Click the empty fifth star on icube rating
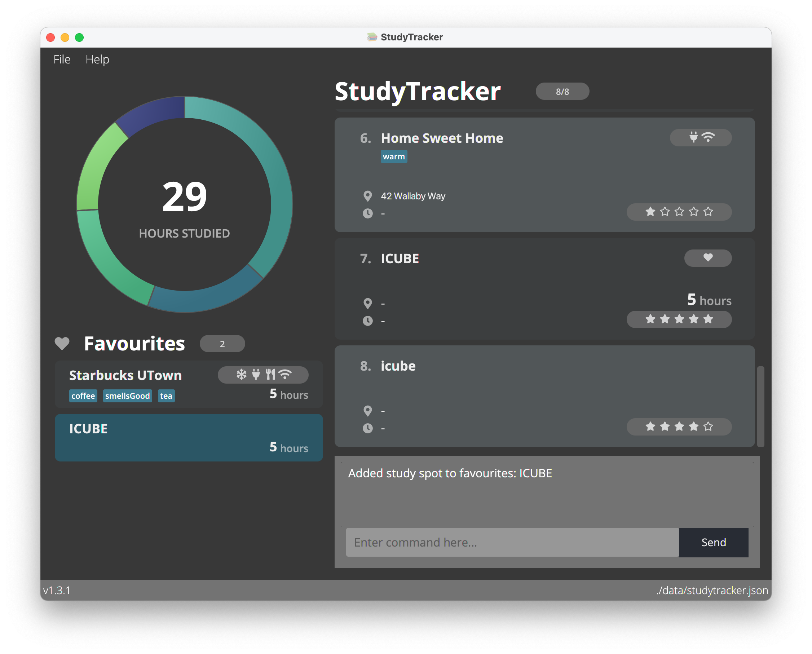Screen dimensions: 812x654 [708, 427]
